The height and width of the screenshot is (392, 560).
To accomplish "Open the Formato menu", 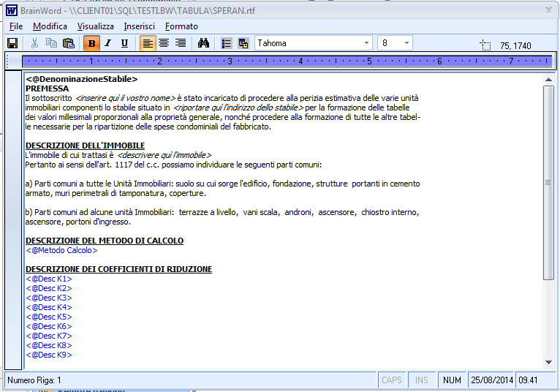I will 181,26.
